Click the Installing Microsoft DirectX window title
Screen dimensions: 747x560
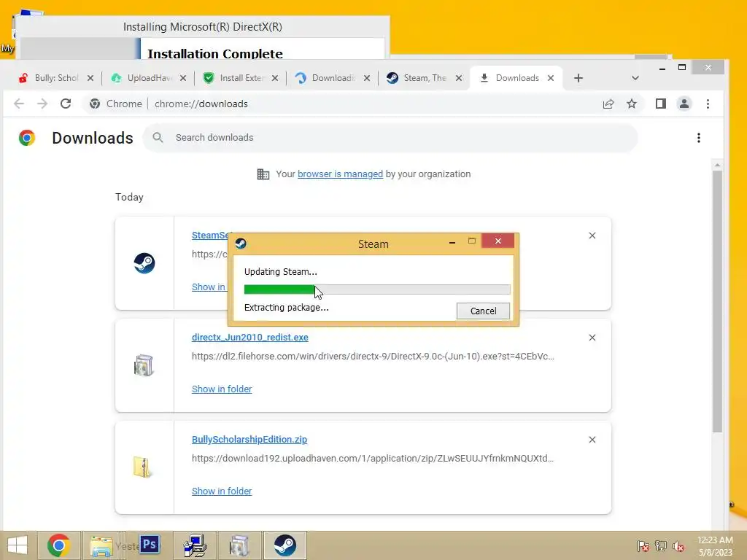pyautogui.click(x=203, y=27)
